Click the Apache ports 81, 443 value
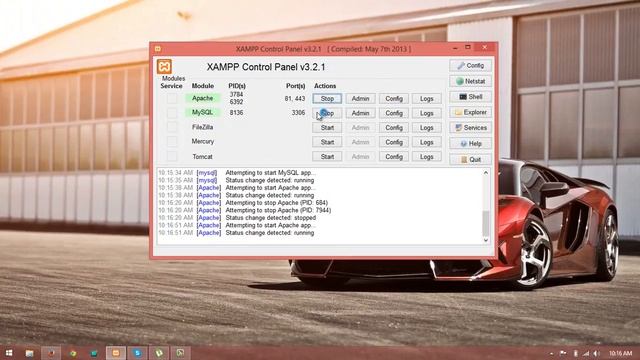The height and width of the screenshot is (360, 640). click(x=295, y=98)
